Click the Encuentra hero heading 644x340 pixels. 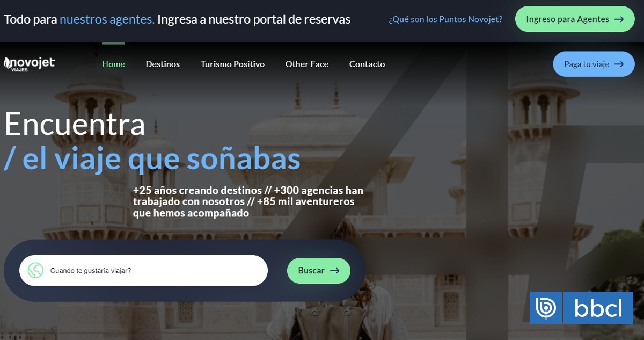pos(75,124)
